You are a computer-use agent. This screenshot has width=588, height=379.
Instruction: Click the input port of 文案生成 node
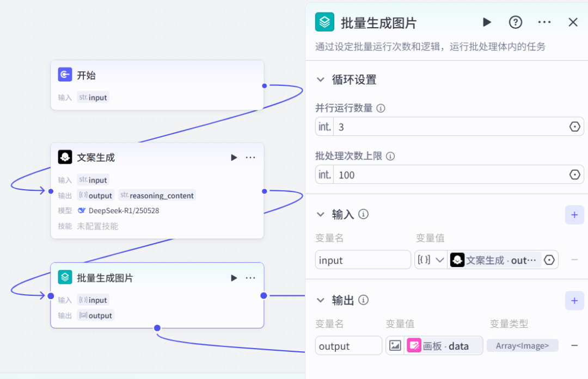tap(51, 191)
